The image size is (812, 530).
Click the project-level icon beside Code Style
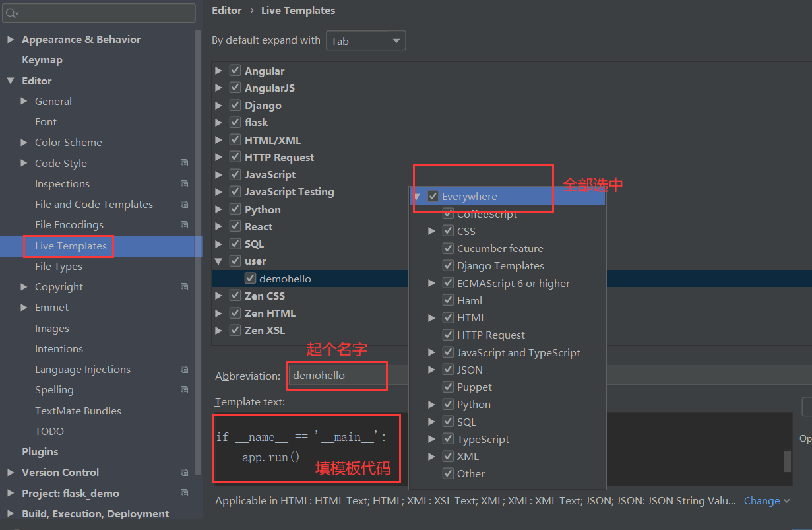pos(184,163)
